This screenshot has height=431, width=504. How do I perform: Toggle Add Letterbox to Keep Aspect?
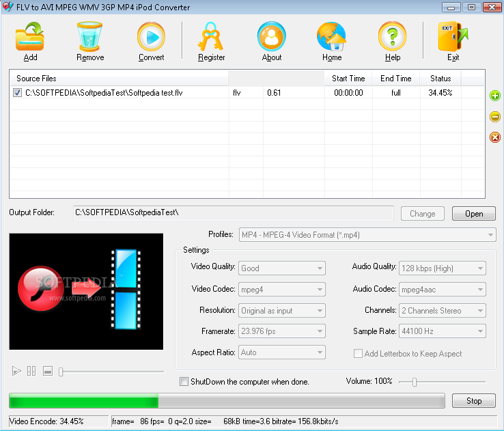[358, 354]
